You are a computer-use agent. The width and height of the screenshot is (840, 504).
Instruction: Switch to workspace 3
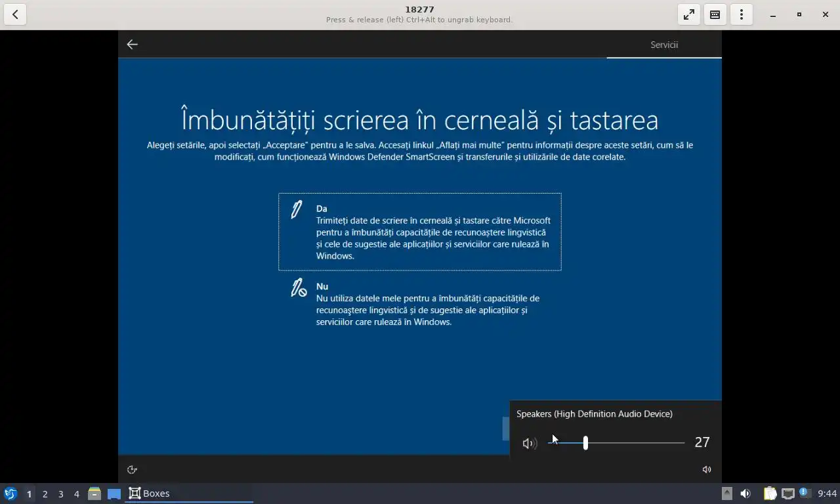point(60,493)
